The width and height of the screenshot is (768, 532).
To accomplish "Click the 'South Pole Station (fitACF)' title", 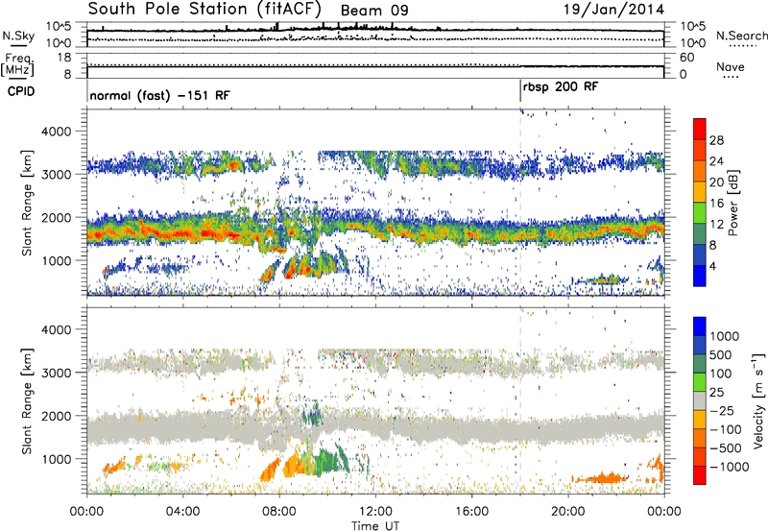I will coord(204,9).
